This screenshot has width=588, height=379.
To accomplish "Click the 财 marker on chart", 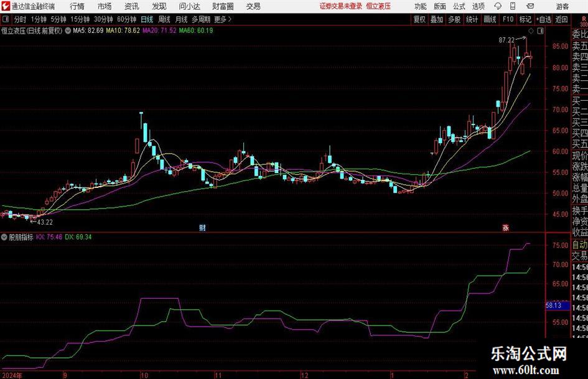I will [202, 227].
